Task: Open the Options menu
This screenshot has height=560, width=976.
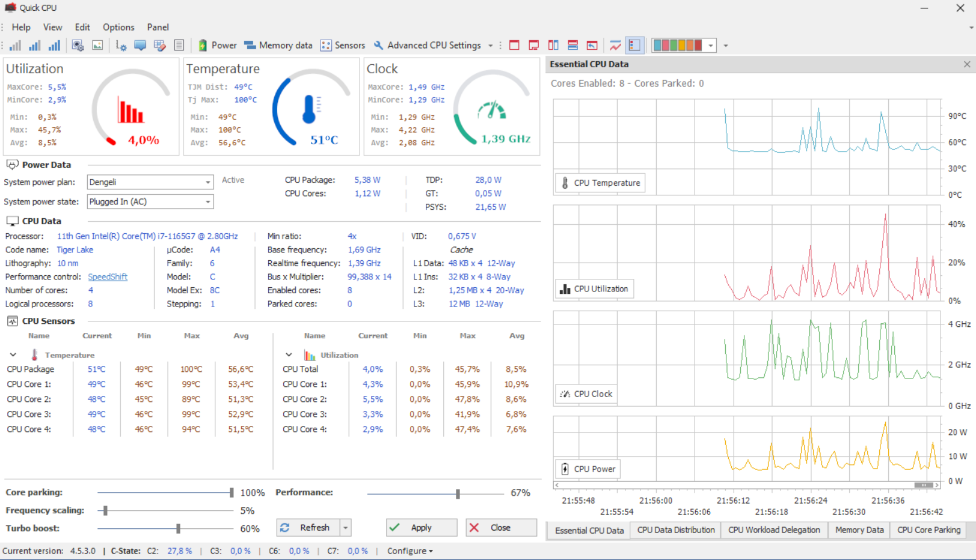Action: [x=118, y=28]
